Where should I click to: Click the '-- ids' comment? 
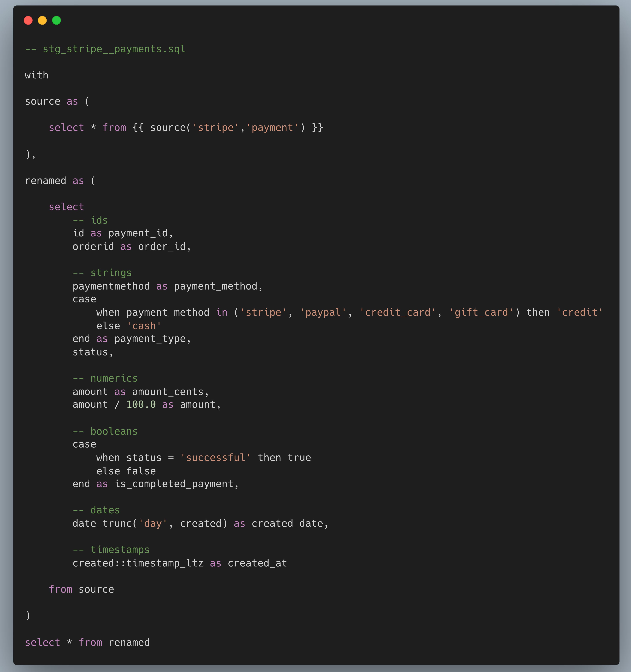coord(90,220)
